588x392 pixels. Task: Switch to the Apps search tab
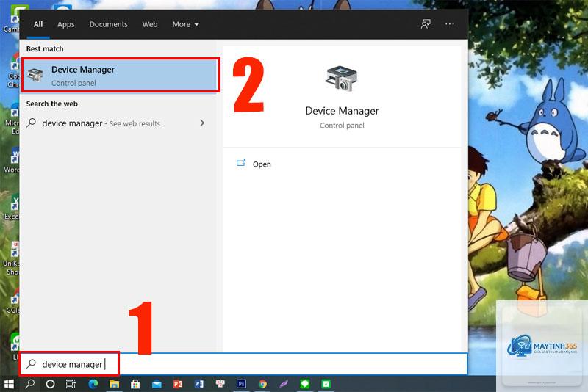pos(66,24)
